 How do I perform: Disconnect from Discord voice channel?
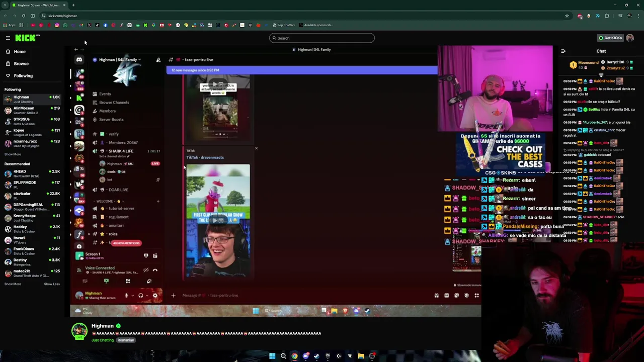[x=155, y=270]
